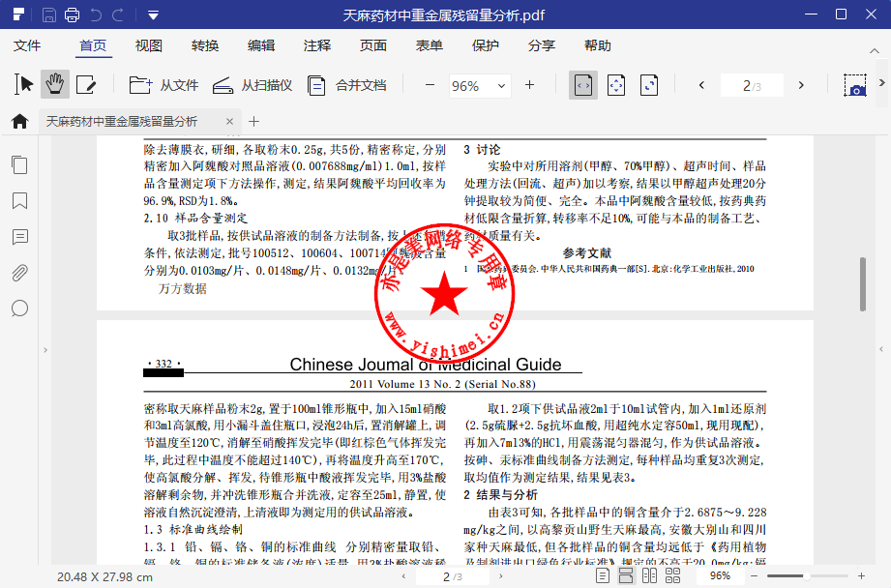The height and width of the screenshot is (588, 891).
Task: Switch to the 转换 tab
Action: tap(205, 45)
